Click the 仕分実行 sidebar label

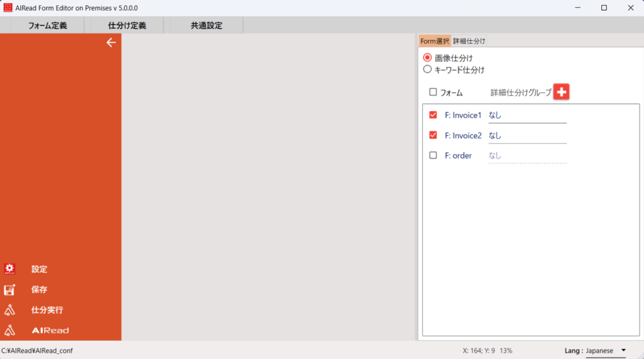tap(47, 310)
